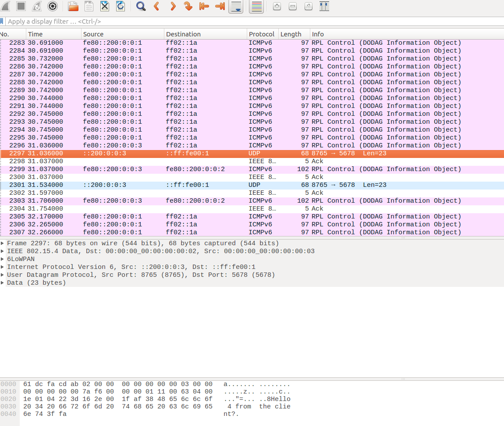Sort by the Length column header

pyautogui.click(x=294, y=34)
